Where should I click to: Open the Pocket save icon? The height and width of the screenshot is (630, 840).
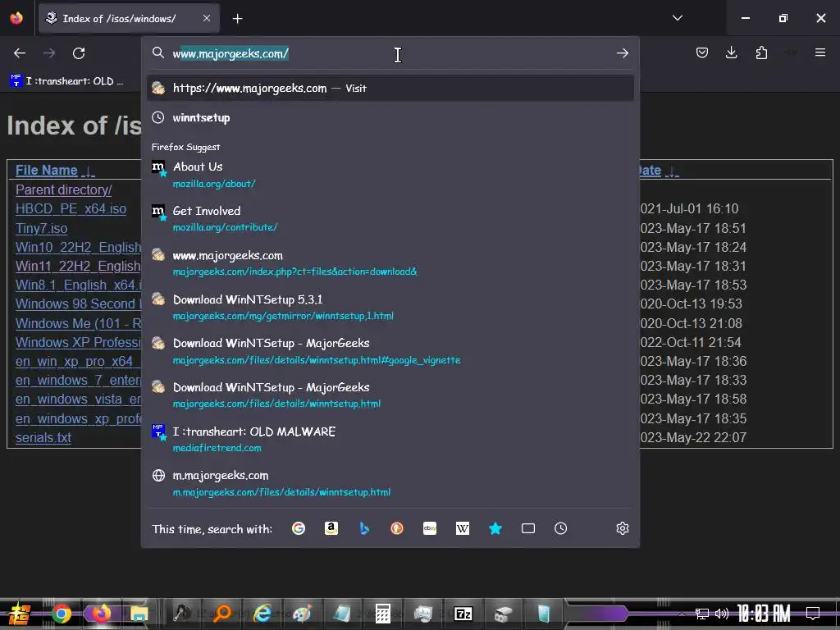pyautogui.click(x=702, y=52)
